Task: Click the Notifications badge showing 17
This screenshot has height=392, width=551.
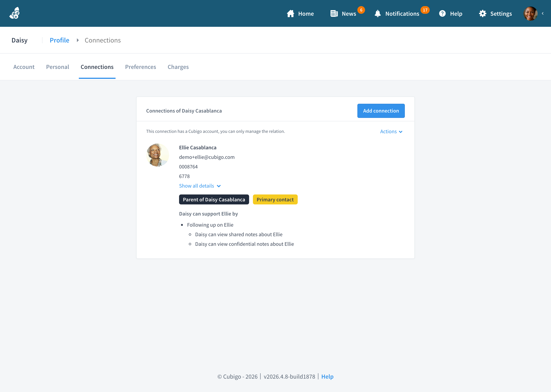Action: point(425,10)
